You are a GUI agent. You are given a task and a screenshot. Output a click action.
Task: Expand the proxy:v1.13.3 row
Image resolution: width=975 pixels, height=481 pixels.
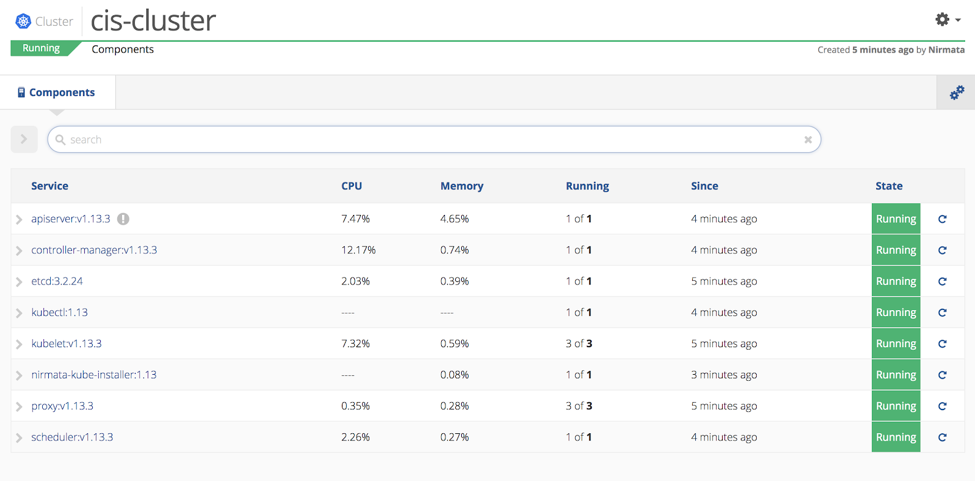click(x=19, y=406)
